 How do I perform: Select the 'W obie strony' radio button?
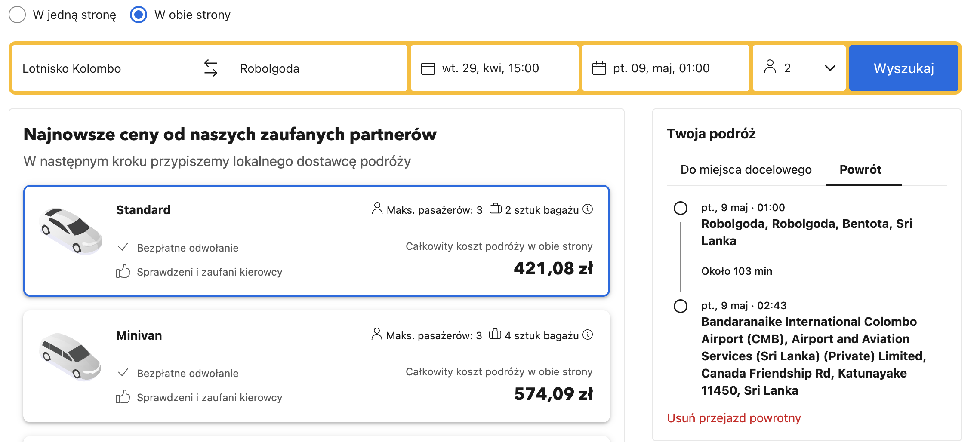tap(139, 15)
